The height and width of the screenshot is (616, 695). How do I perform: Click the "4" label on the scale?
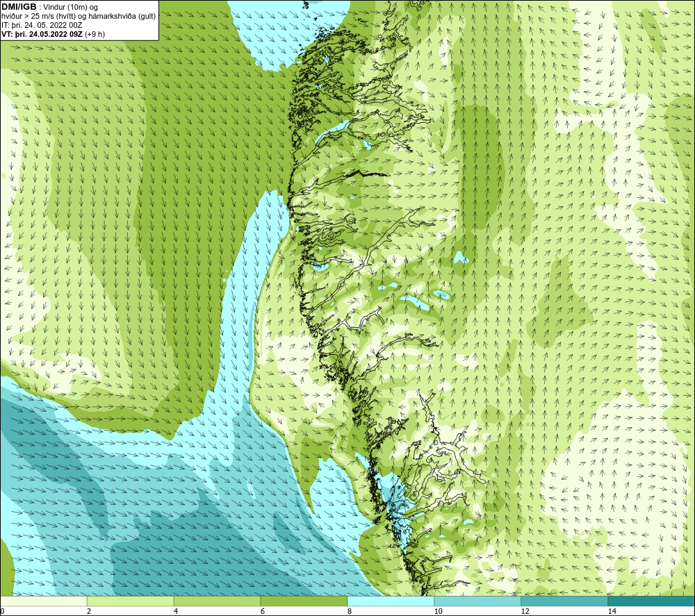(176, 611)
